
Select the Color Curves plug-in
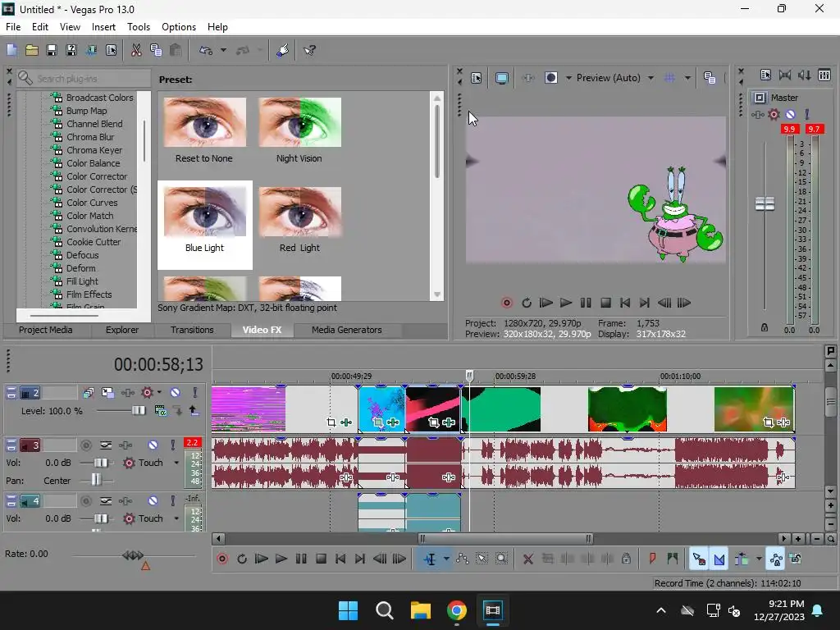pos(91,203)
